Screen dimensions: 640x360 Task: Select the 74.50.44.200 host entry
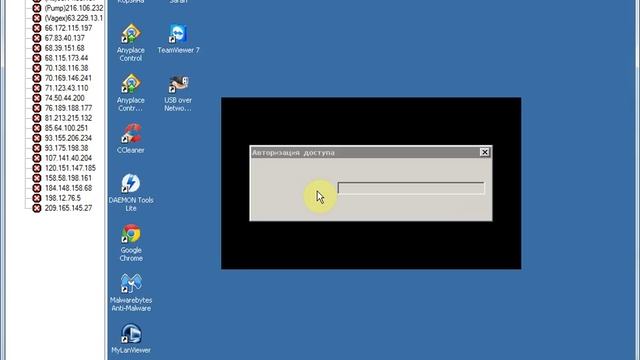(x=64, y=98)
